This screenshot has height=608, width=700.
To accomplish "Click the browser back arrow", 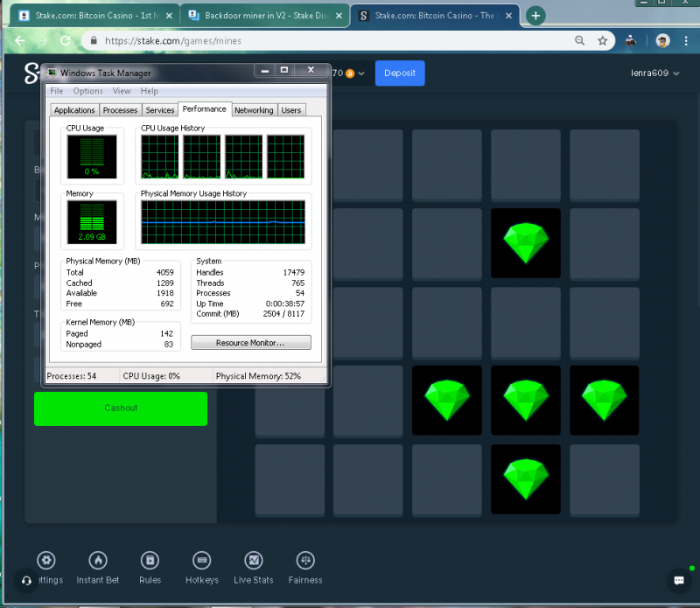I will coord(19,40).
